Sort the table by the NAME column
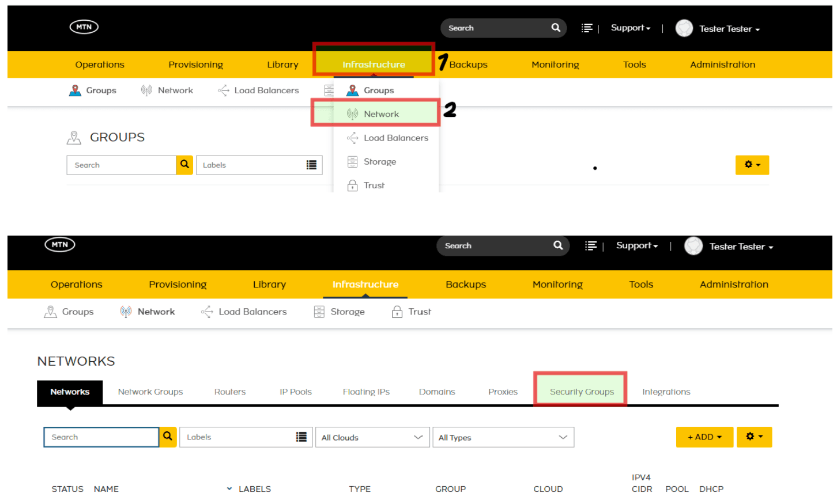This screenshot has width=837, height=504. [x=106, y=489]
